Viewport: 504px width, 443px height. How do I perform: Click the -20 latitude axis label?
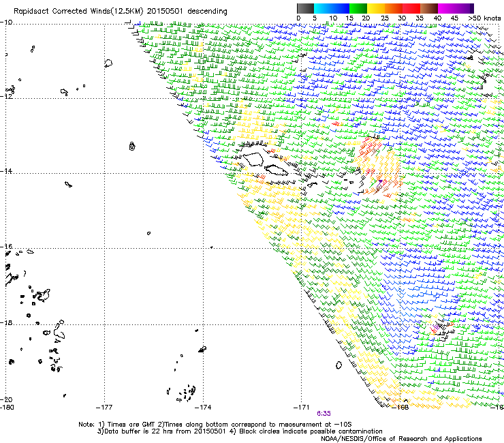[6, 399]
